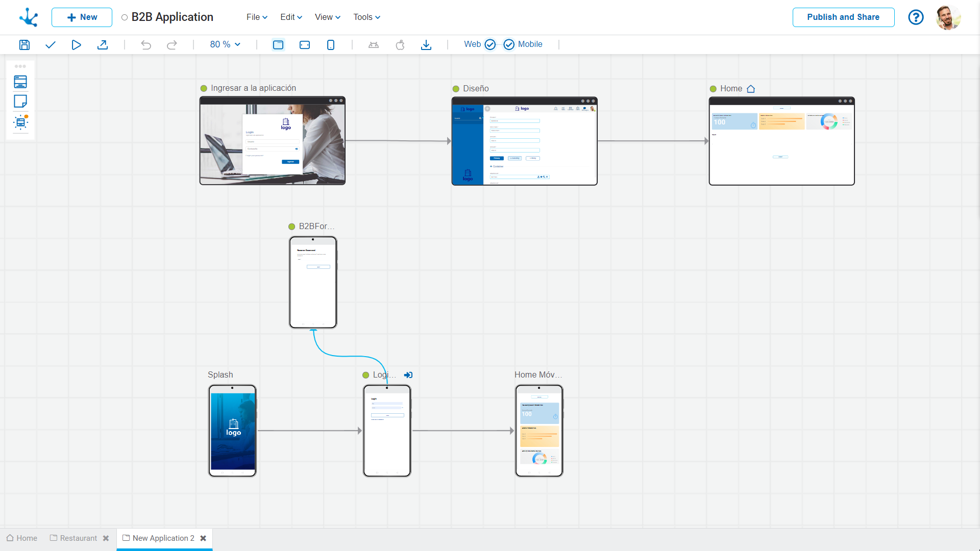Image resolution: width=980 pixels, height=551 pixels.
Task: Select the tablet landscape view icon
Action: 305,45
